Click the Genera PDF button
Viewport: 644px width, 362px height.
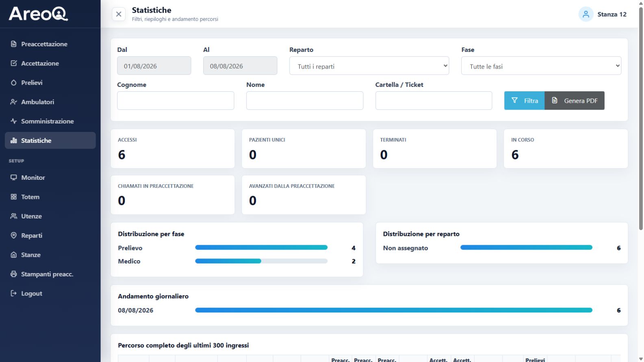pos(575,101)
